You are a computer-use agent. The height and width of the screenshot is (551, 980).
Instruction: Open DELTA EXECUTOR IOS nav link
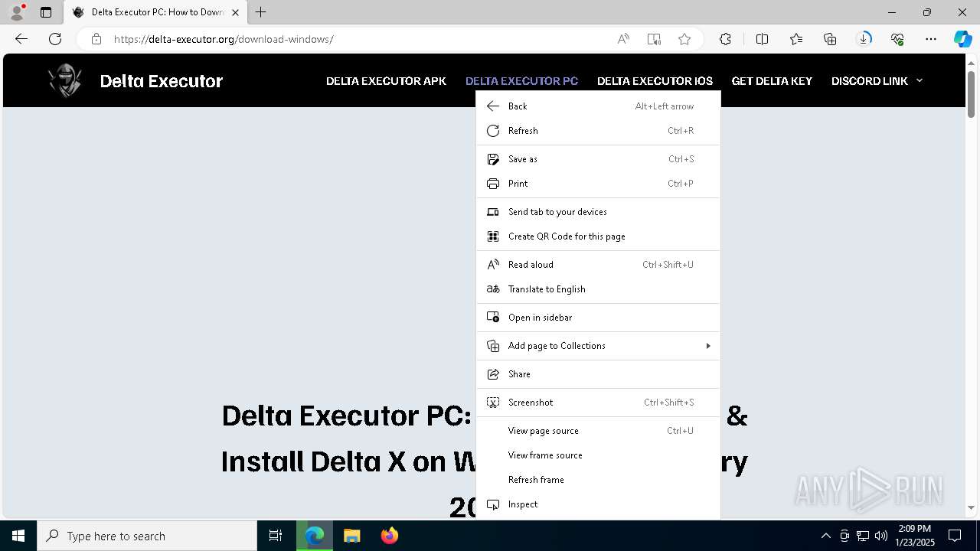(655, 81)
